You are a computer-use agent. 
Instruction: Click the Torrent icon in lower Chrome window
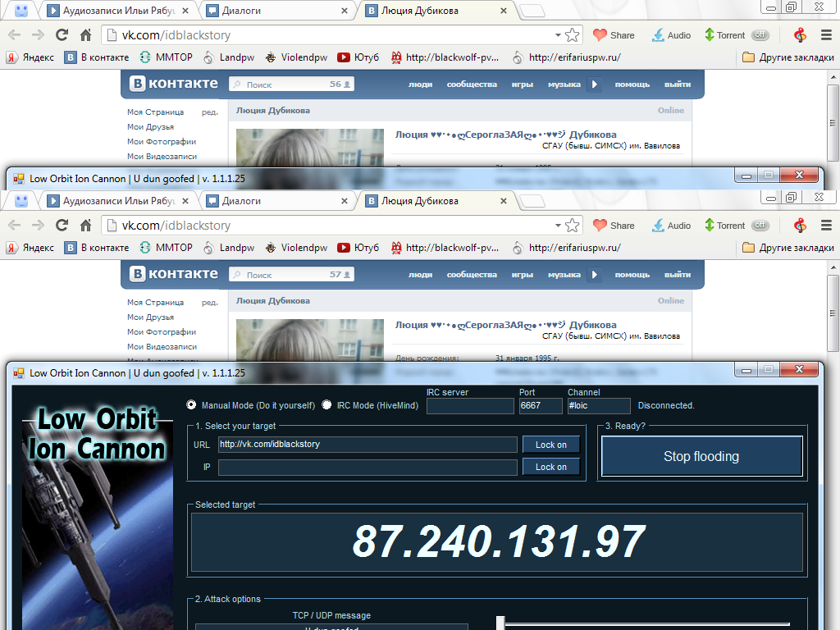pyautogui.click(x=710, y=226)
